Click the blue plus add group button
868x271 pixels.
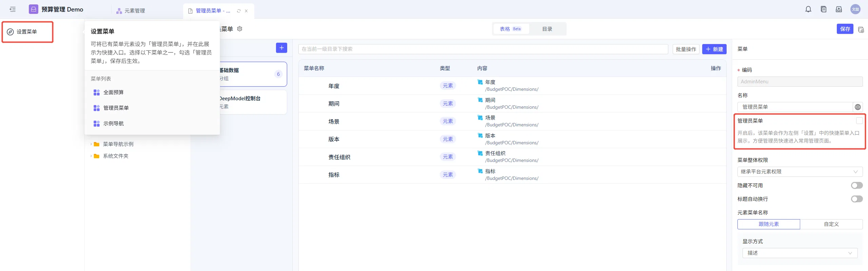coord(281,48)
